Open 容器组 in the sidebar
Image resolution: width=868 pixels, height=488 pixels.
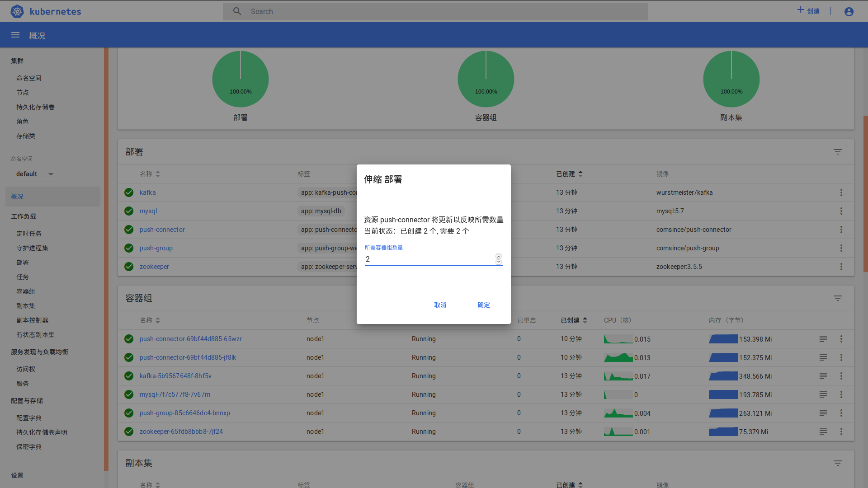[26, 291]
